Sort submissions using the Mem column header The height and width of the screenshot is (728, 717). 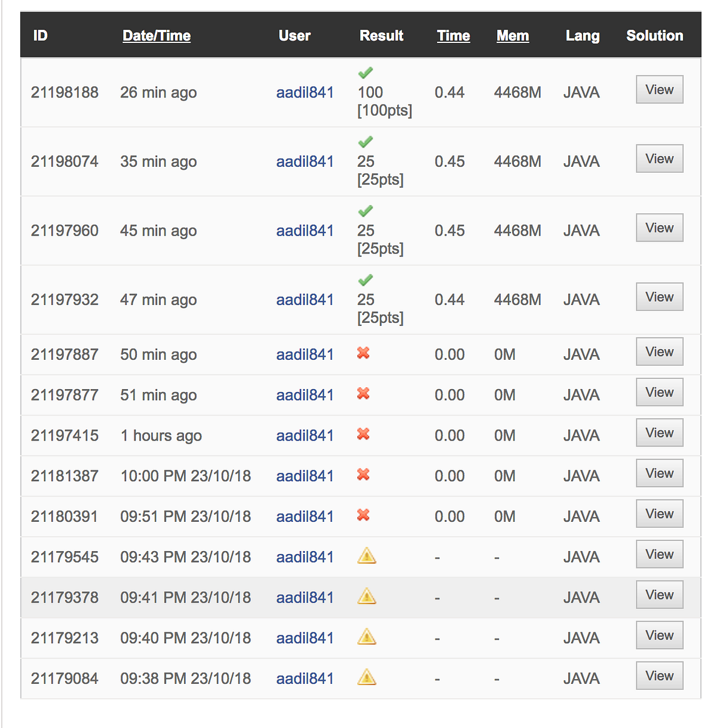coord(512,36)
